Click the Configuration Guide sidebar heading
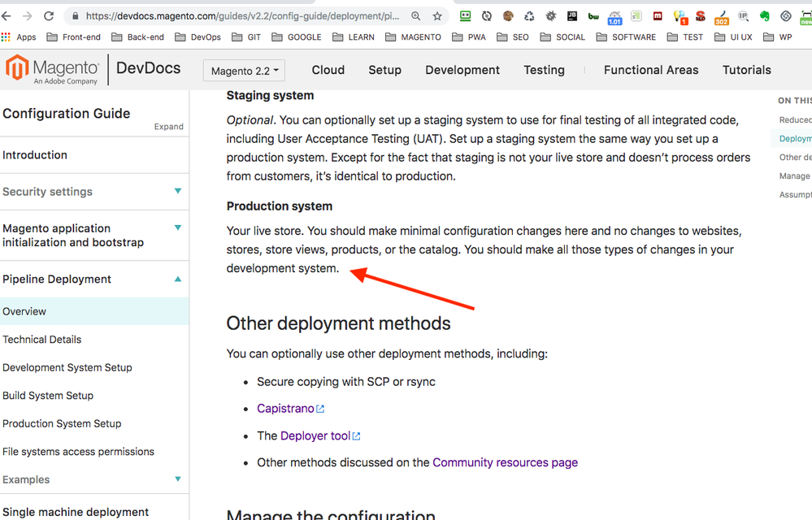Screen dimensions: 812x520 click(67, 113)
